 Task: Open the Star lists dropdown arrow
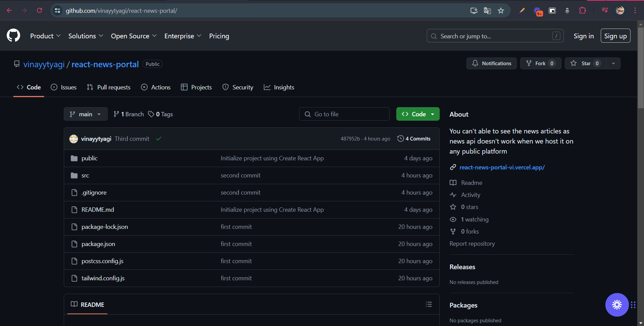click(x=613, y=63)
